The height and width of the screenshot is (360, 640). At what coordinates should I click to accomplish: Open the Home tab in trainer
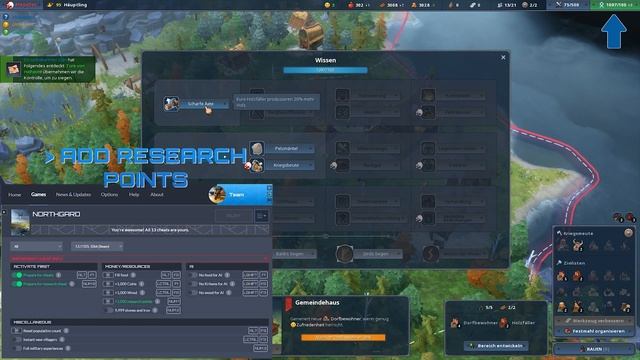pos(15,195)
